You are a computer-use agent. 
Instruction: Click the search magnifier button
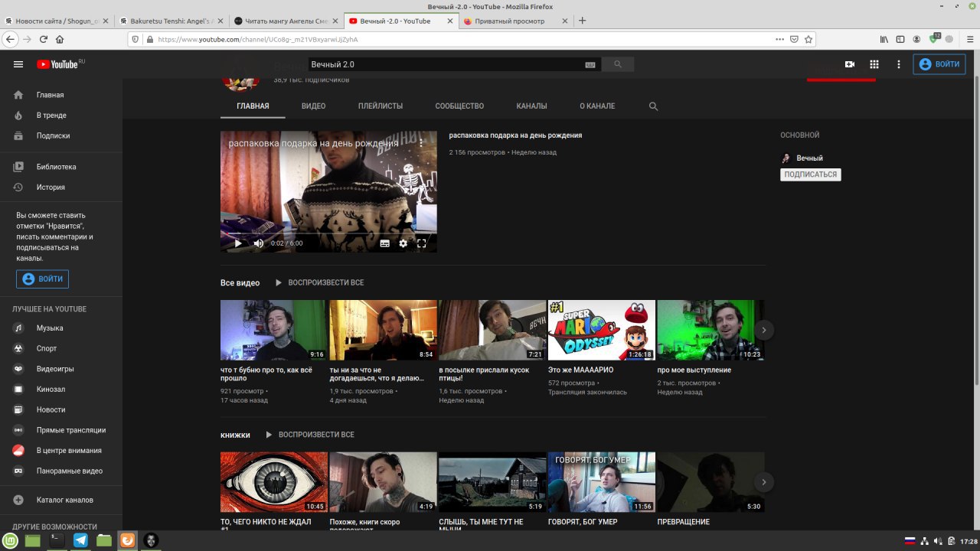click(x=618, y=65)
